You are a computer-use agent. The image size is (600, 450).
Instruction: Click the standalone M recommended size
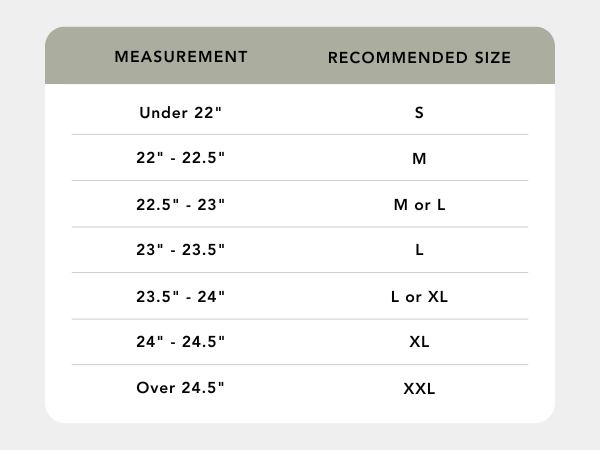click(419, 158)
